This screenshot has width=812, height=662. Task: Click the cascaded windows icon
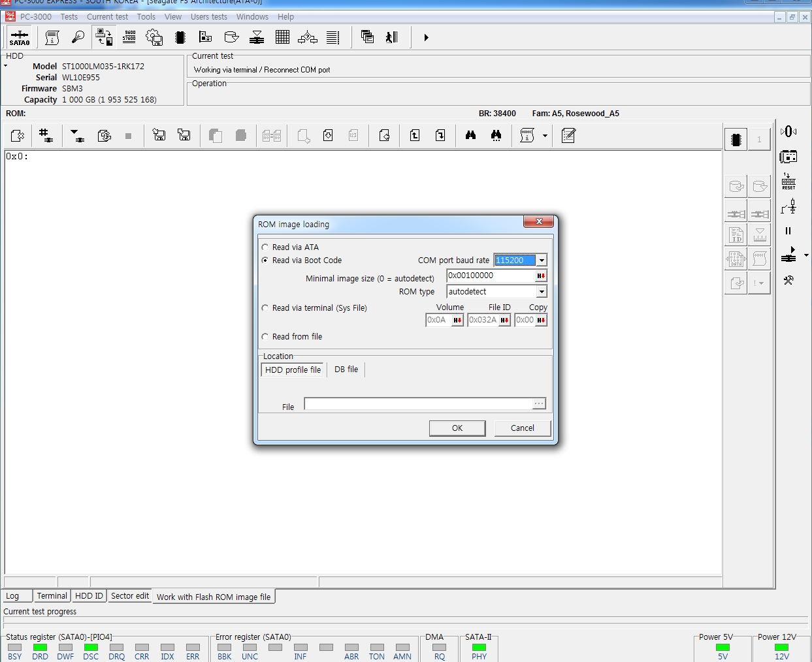367,38
